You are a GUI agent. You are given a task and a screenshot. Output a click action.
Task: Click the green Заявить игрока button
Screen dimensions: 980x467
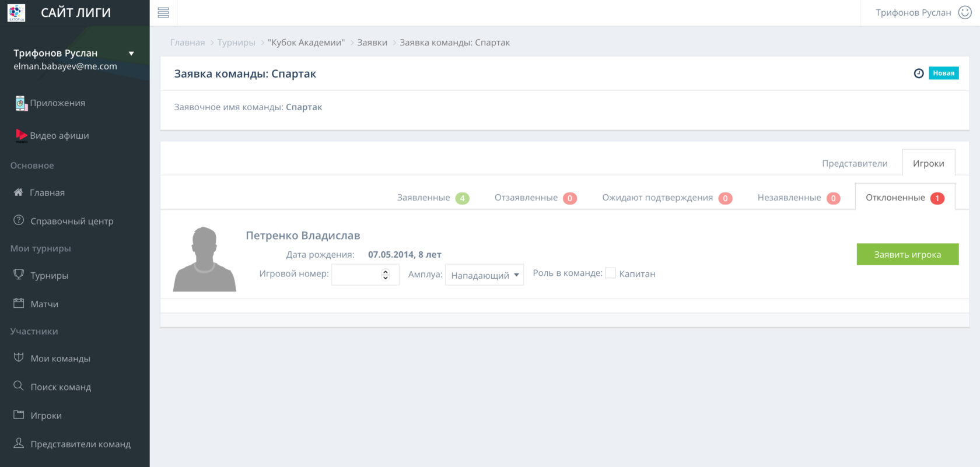(x=908, y=254)
